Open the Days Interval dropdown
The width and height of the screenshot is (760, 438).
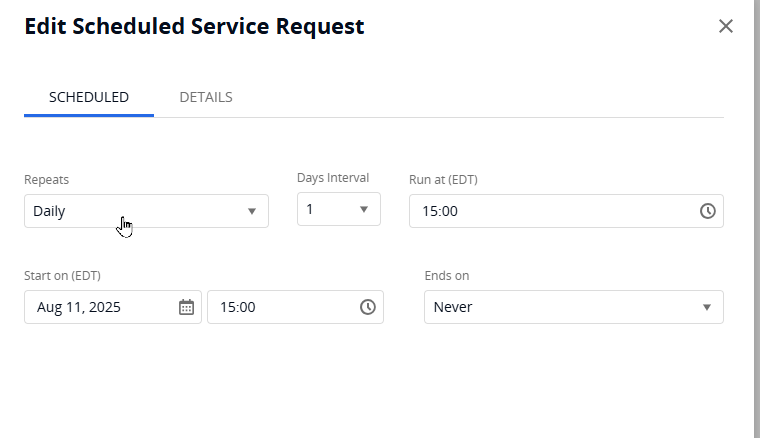coord(330,209)
